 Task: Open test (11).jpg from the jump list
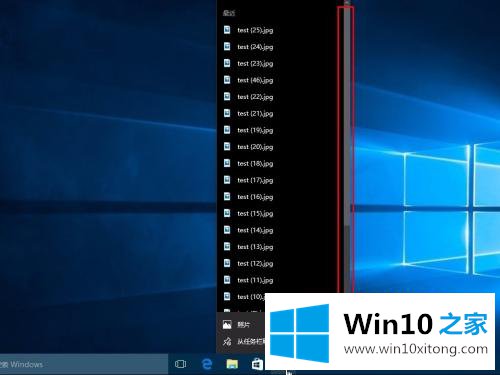(280, 280)
